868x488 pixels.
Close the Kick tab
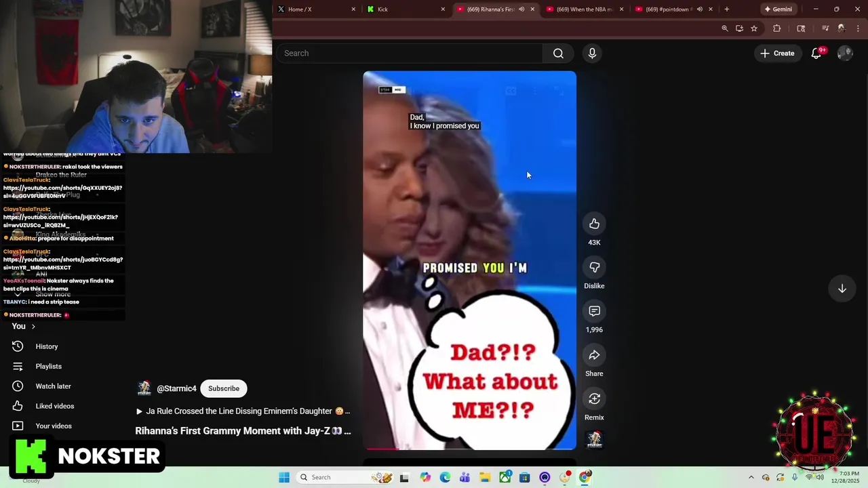coord(443,9)
